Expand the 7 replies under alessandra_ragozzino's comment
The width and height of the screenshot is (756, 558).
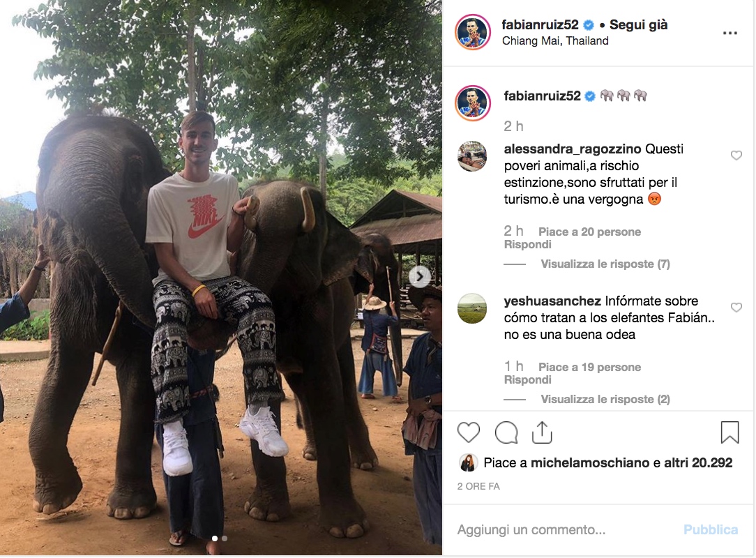point(605,264)
